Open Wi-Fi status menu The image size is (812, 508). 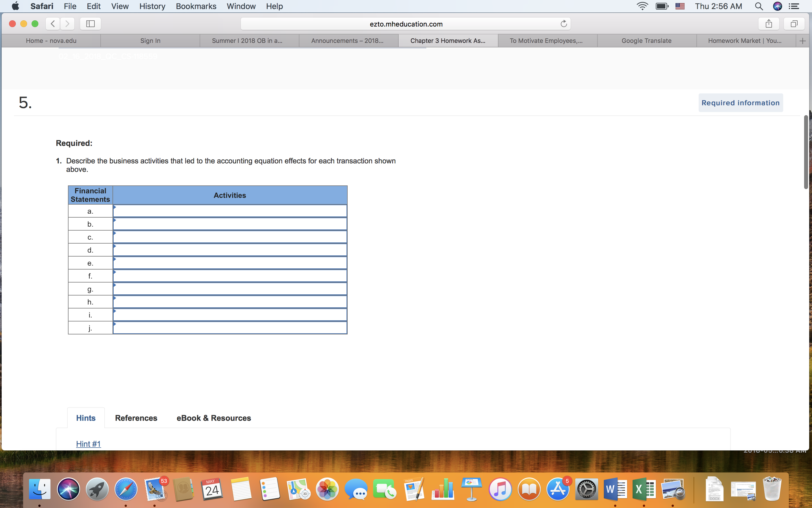[x=642, y=6]
